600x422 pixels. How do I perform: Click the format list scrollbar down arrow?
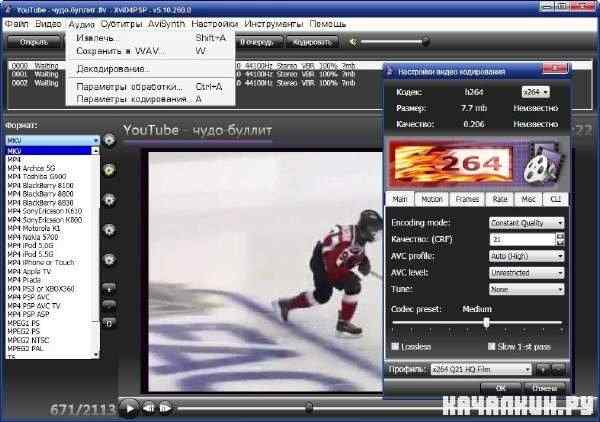(96, 355)
